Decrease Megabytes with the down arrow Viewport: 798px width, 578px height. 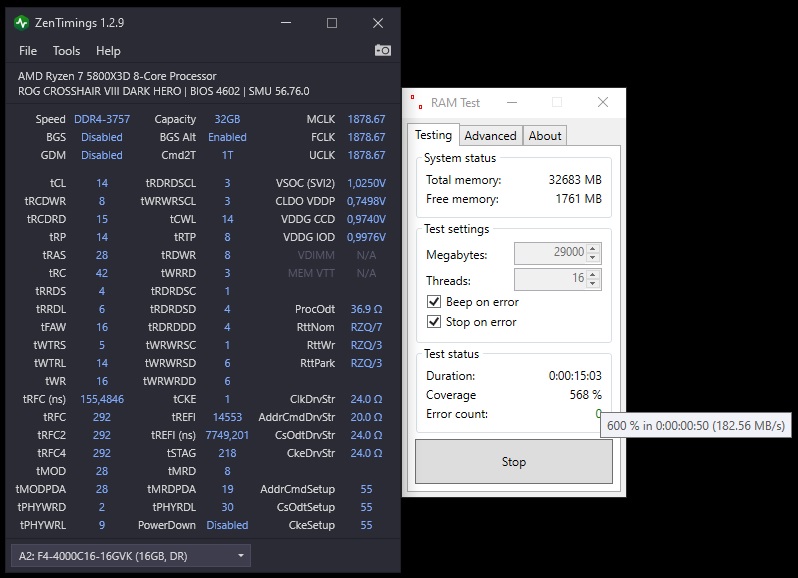(x=593, y=258)
